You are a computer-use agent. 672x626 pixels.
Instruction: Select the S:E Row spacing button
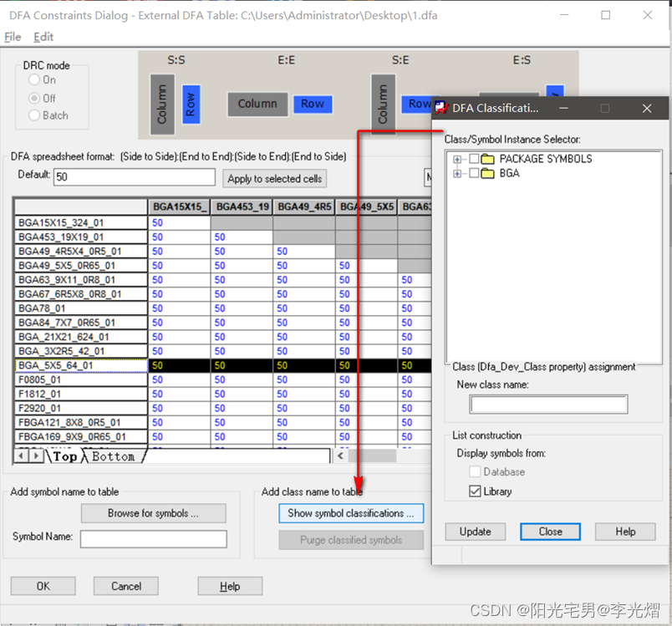tap(419, 104)
